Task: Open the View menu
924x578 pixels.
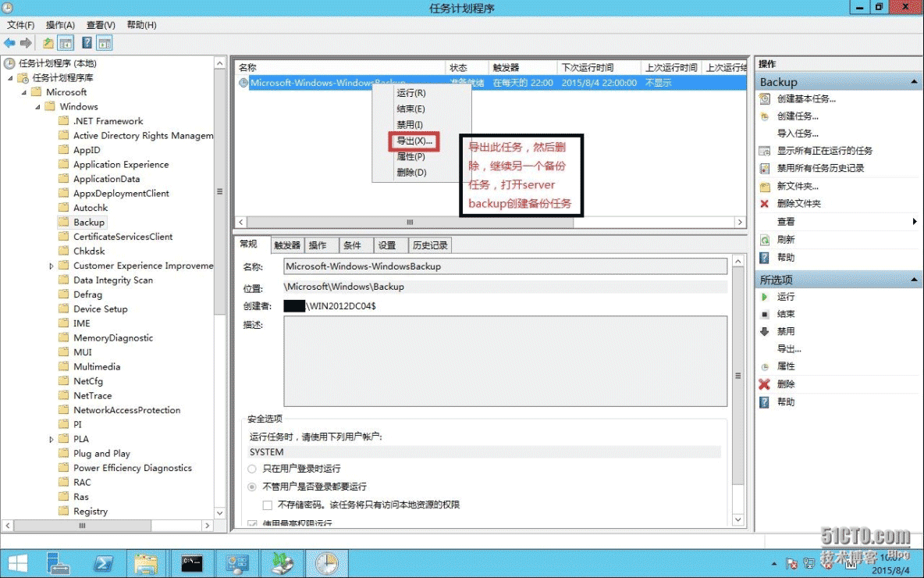Action: (x=101, y=25)
